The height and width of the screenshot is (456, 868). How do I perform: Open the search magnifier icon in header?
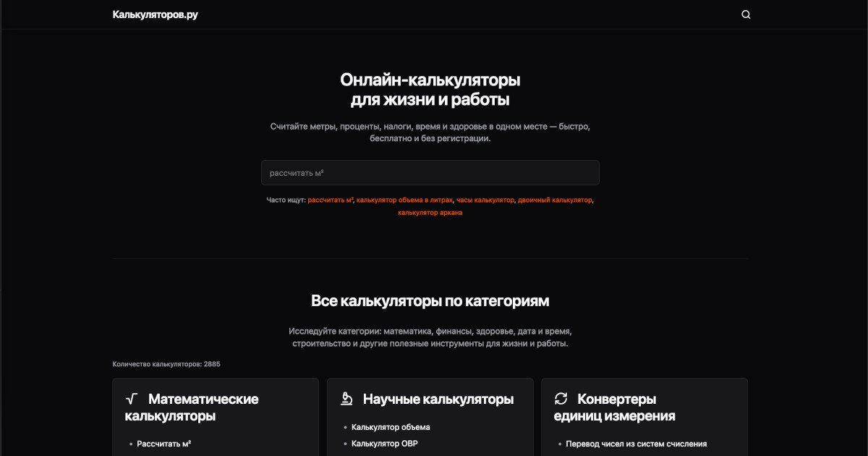point(746,14)
